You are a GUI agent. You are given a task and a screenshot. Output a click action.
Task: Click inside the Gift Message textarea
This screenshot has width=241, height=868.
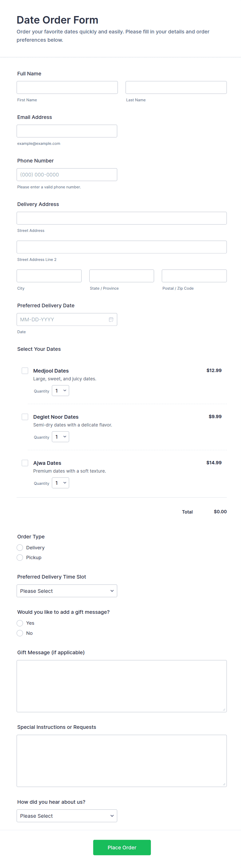pos(121,686)
